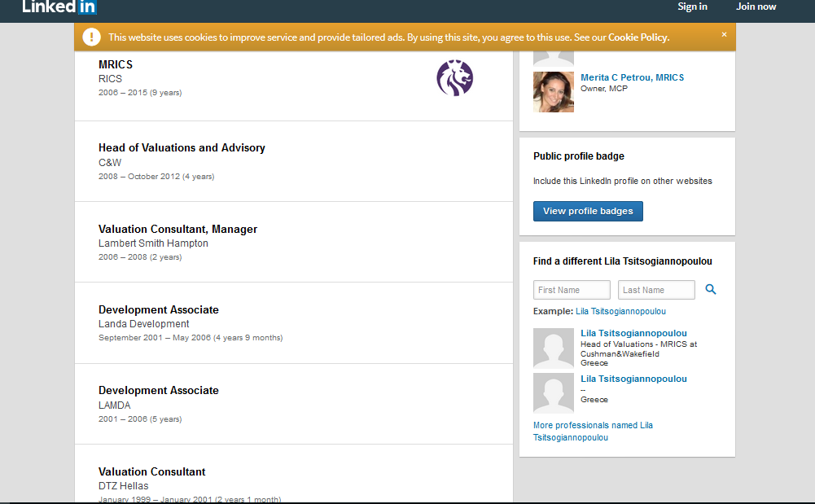
Task: Open the Lila Tsitsogiannopoulou link with no headline
Action: [x=633, y=379]
